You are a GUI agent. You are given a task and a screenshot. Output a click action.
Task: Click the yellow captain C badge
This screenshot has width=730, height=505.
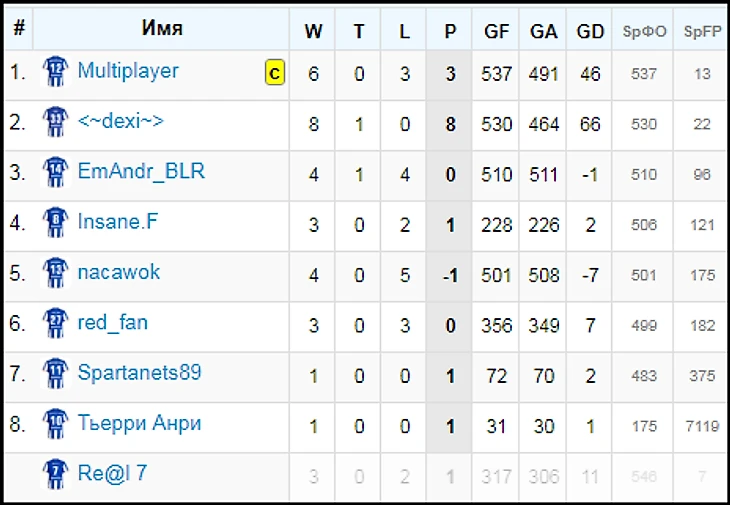pyautogui.click(x=274, y=72)
